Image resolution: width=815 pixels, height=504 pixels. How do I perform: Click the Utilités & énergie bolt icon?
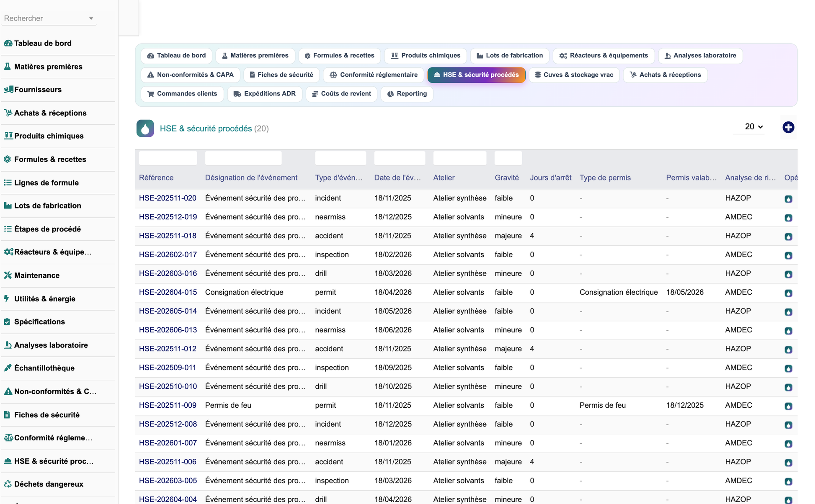[x=7, y=298]
